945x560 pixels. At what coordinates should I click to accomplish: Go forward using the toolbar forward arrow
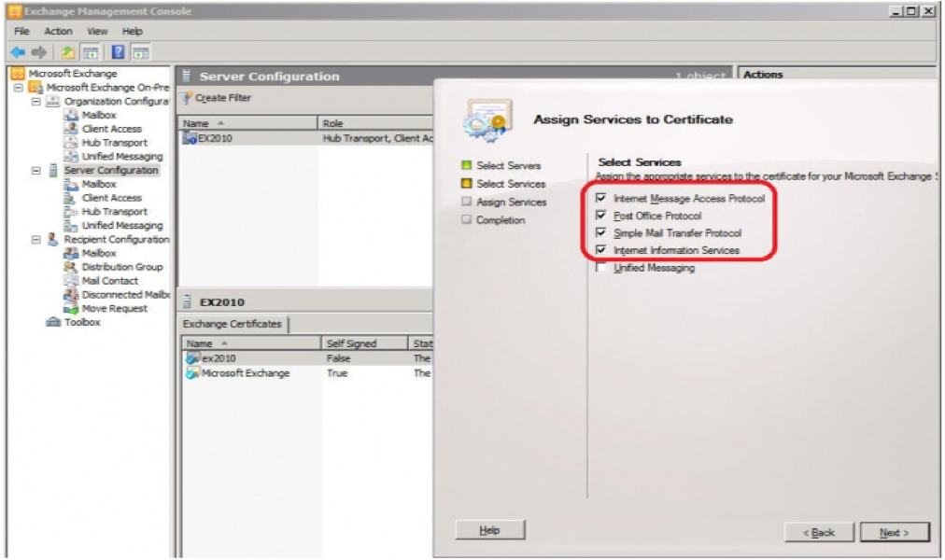tap(39, 52)
